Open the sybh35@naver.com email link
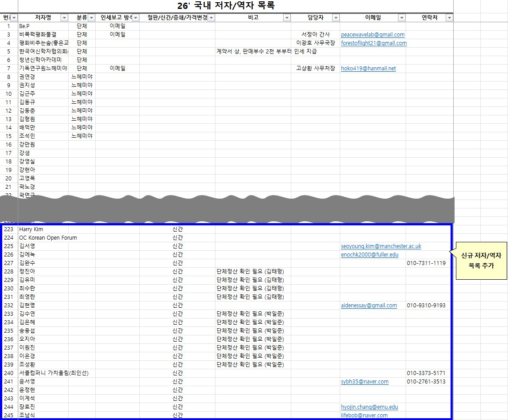The width and height of the screenshot is (508, 420). tap(365, 382)
